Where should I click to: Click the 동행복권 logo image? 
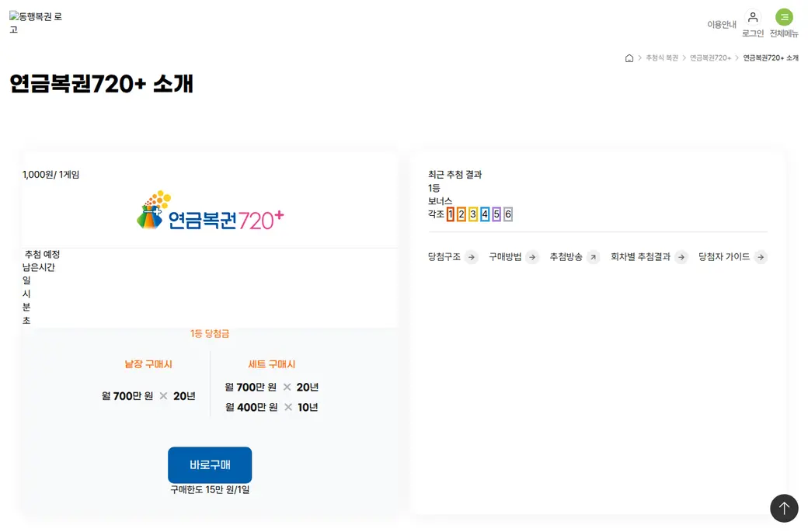click(36, 23)
